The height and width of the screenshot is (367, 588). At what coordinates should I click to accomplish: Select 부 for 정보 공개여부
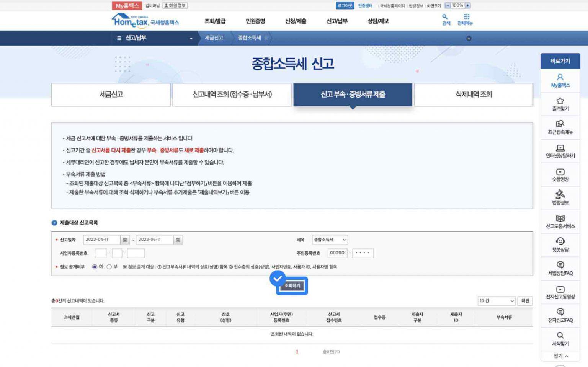coord(109,267)
